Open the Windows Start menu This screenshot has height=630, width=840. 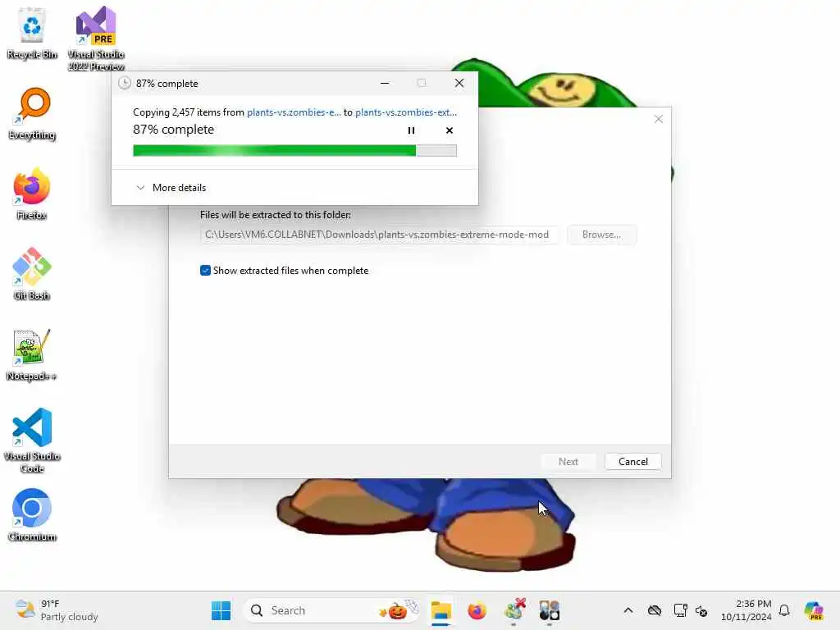coord(221,610)
